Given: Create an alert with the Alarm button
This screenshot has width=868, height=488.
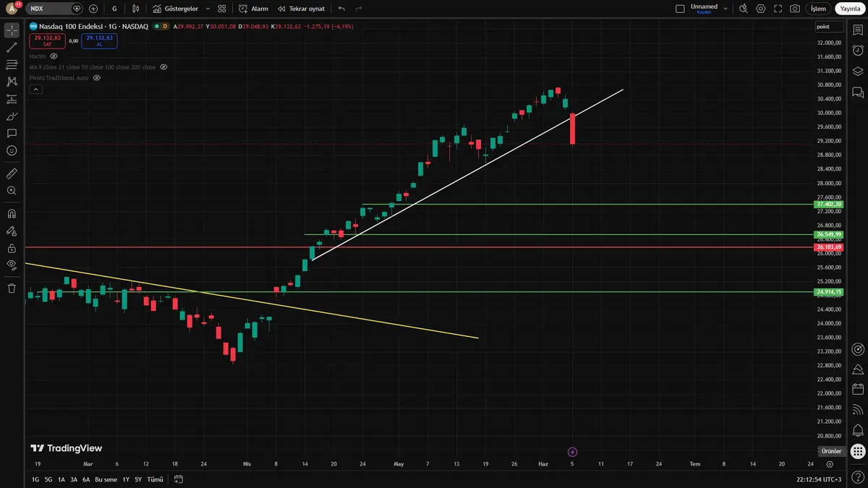Looking at the screenshot, I should 253,9.
